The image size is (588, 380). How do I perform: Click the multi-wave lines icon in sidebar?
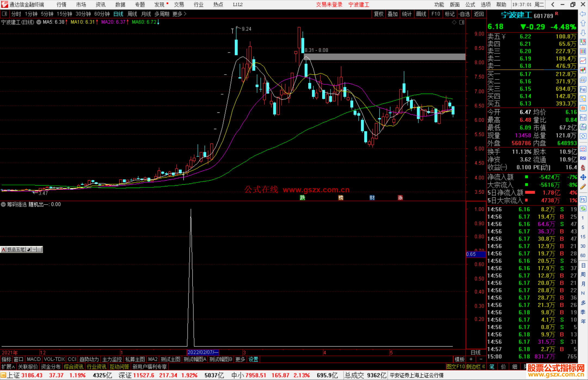[x=583, y=149]
